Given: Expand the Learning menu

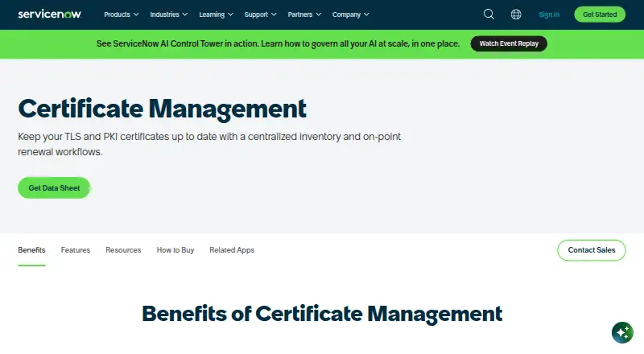Looking at the screenshot, I should (x=216, y=14).
